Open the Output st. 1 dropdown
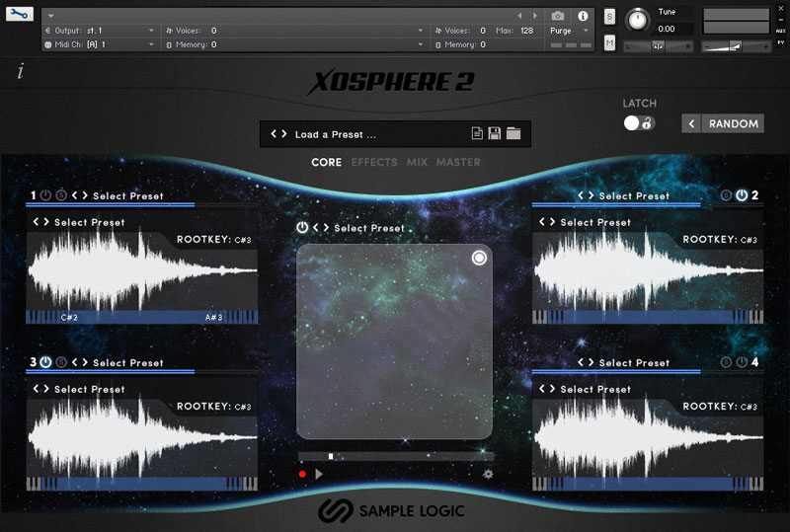Image resolution: width=790 pixels, height=532 pixels. (x=100, y=31)
